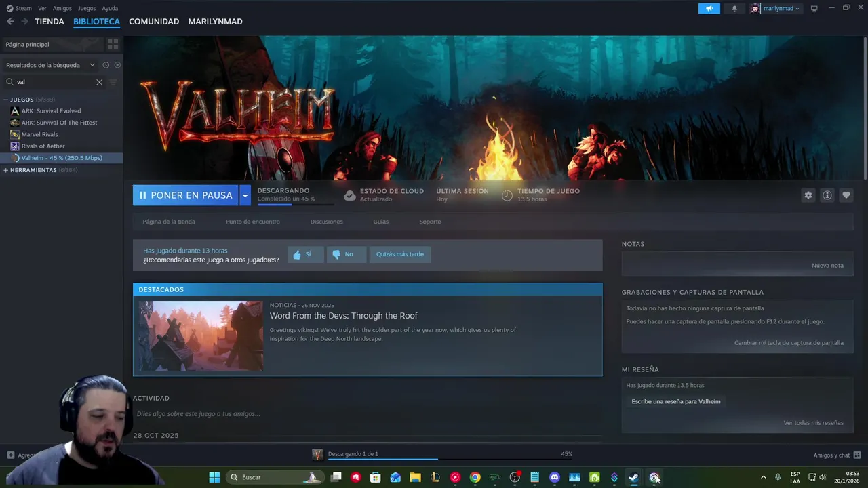Go forward with the right arrow

click(x=24, y=22)
